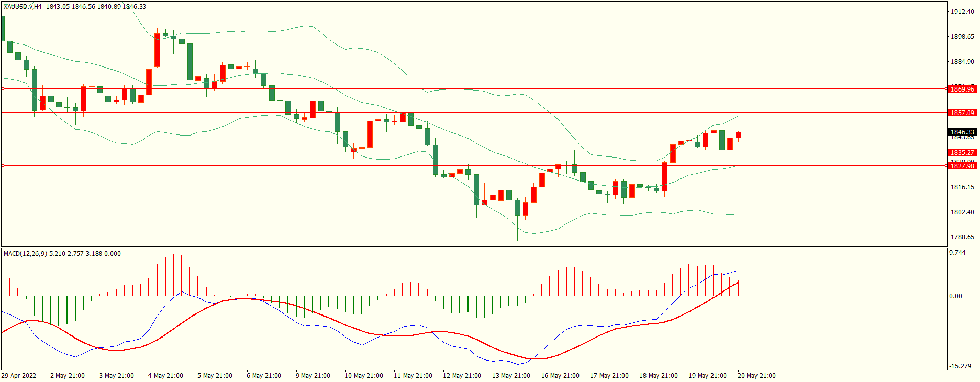Click the most recent red candlestick
Viewport: 980px width, 382px height.
[x=738, y=135]
